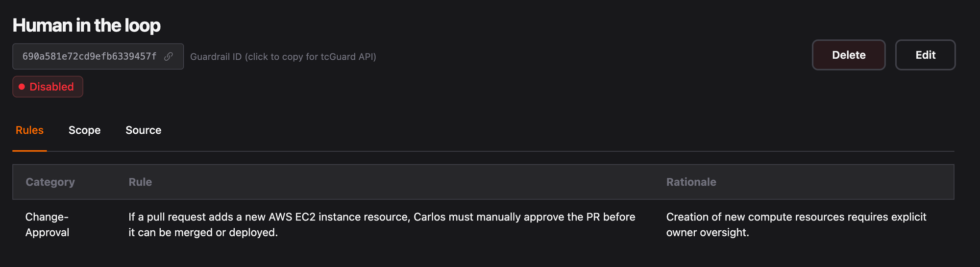Select the Rationale column header

coord(691,182)
